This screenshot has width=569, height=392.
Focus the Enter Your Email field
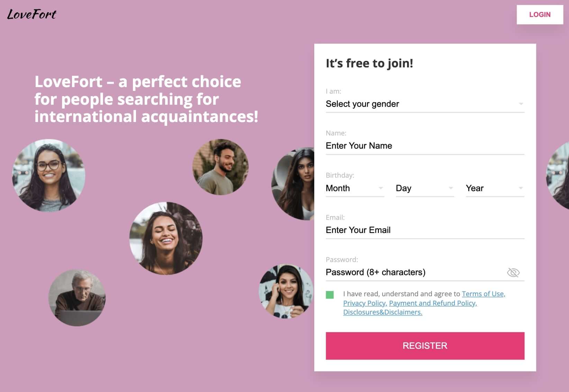(x=425, y=230)
